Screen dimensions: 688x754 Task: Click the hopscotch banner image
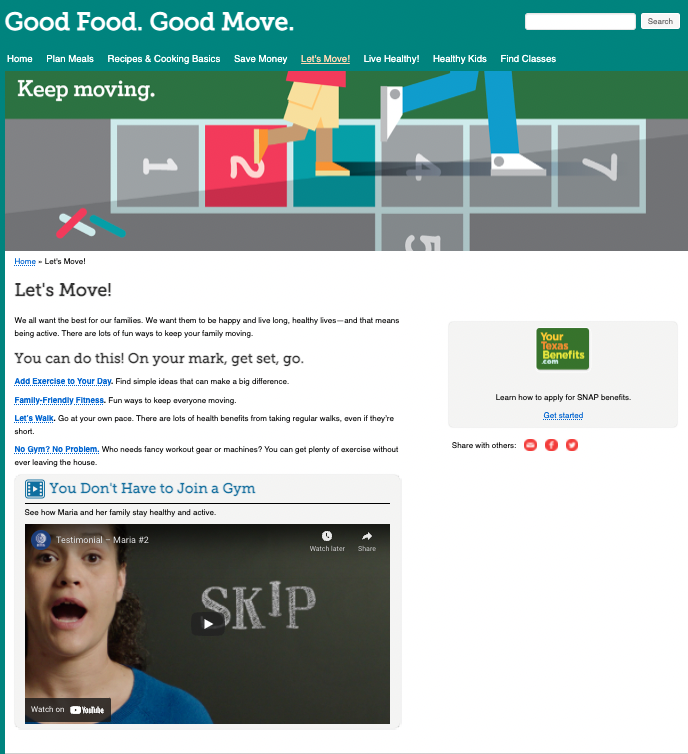coord(346,161)
